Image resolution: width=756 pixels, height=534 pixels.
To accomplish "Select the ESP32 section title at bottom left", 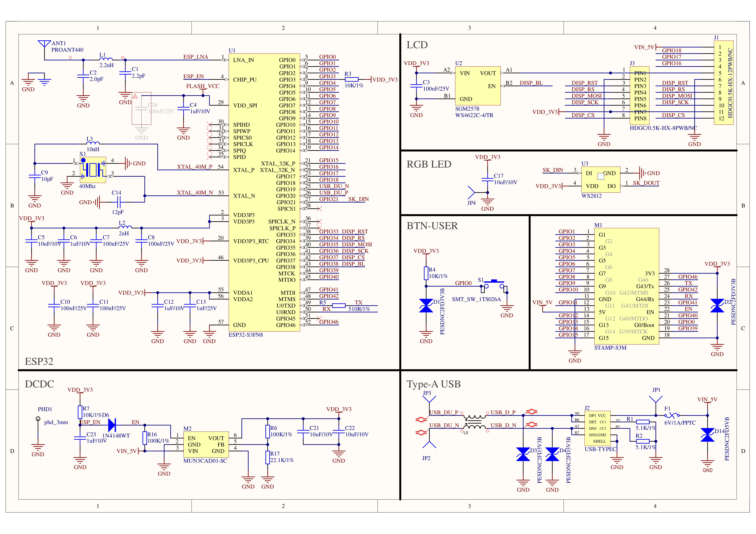I will point(39,361).
